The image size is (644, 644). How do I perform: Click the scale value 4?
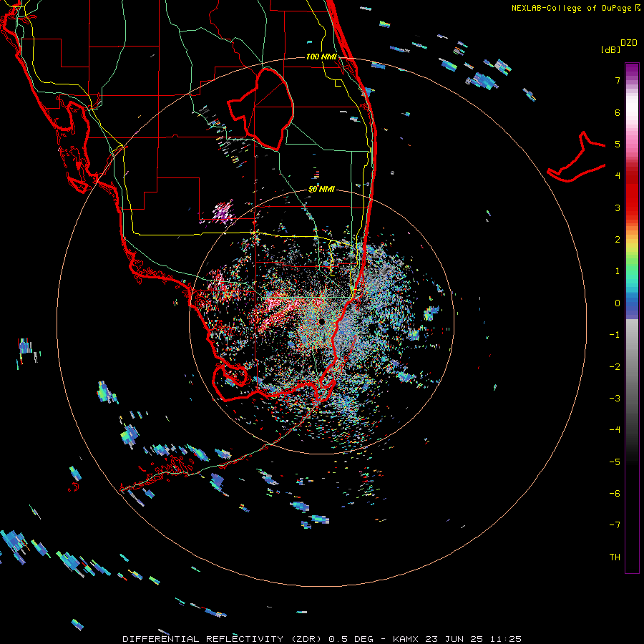point(618,176)
